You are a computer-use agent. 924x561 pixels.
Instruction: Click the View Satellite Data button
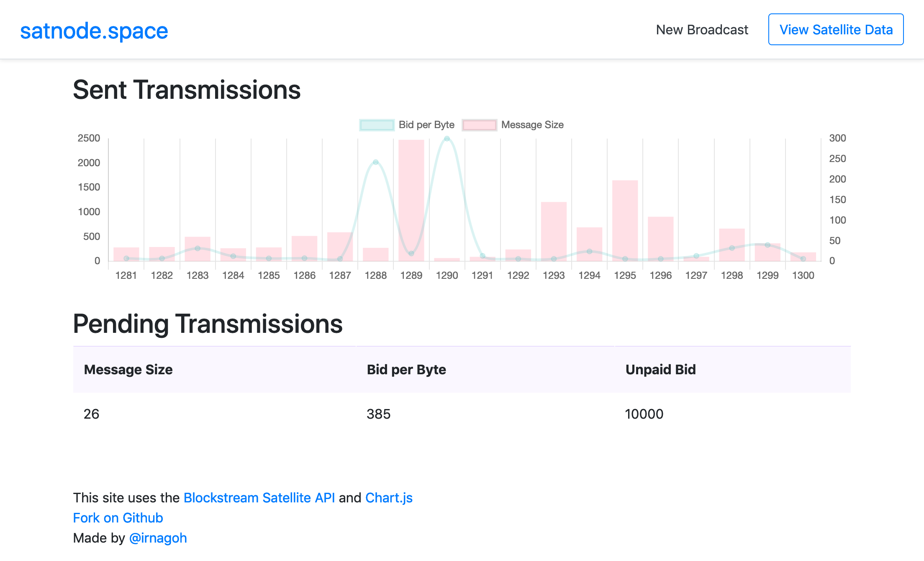tap(836, 30)
